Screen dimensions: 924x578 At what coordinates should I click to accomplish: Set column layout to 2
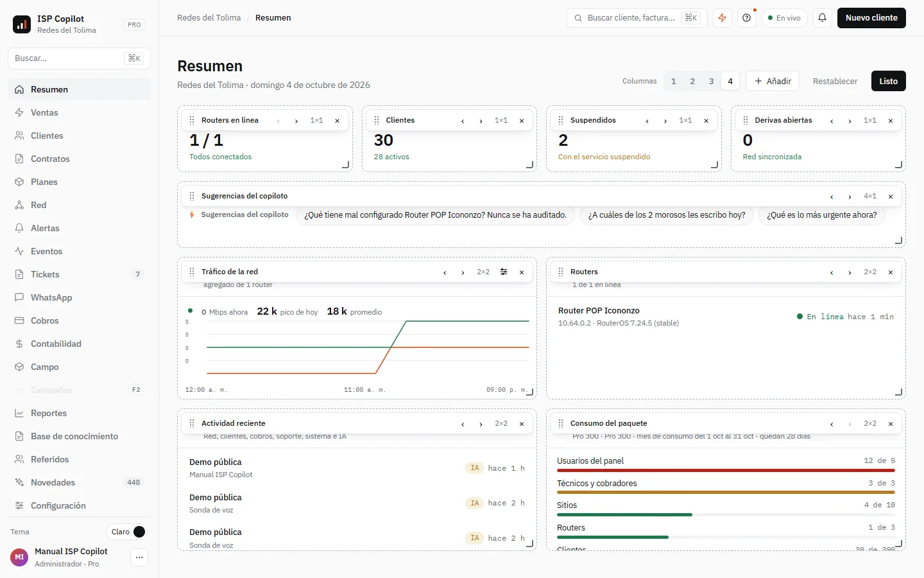[x=692, y=82]
